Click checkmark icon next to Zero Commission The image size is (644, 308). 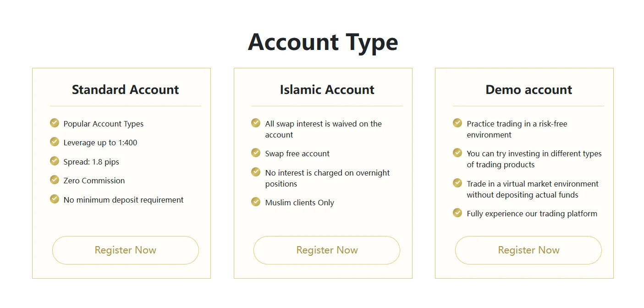[x=55, y=180]
